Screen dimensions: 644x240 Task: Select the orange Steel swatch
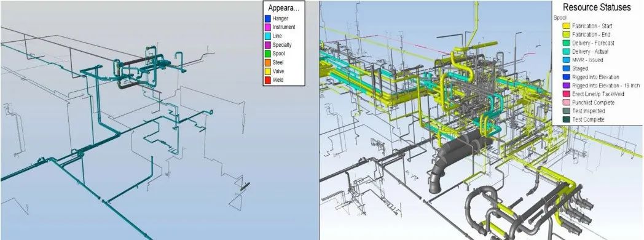click(268, 63)
